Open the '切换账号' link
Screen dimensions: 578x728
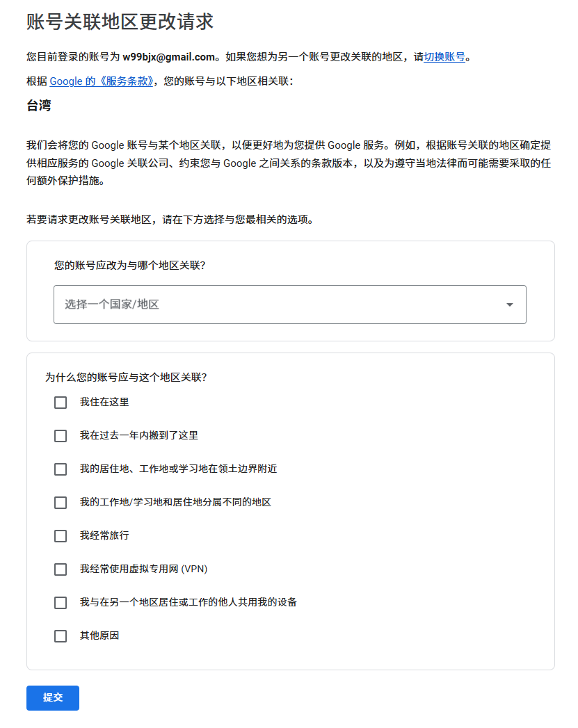[444, 57]
